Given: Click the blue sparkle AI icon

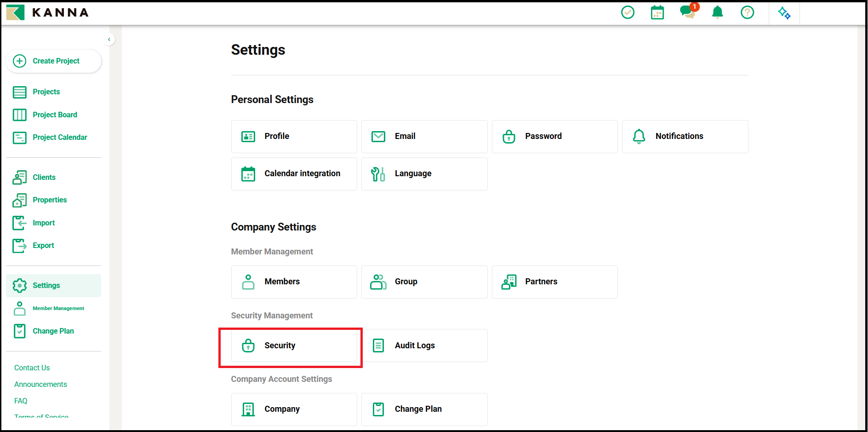Looking at the screenshot, I should click(x=784, y=13).
